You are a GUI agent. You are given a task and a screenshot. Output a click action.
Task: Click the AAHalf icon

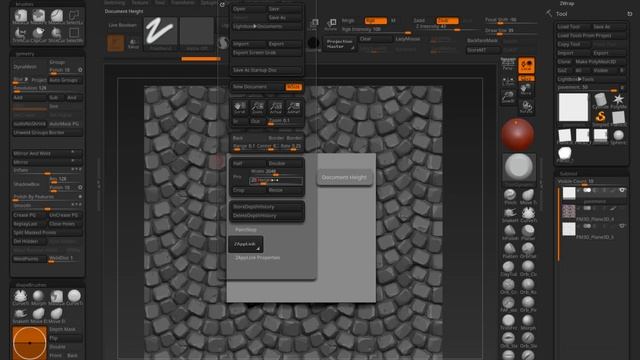[293, 107]
